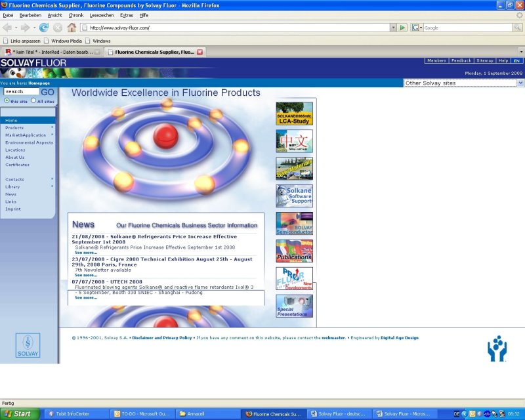Go to the Firefox Home icon

[72, 28]
